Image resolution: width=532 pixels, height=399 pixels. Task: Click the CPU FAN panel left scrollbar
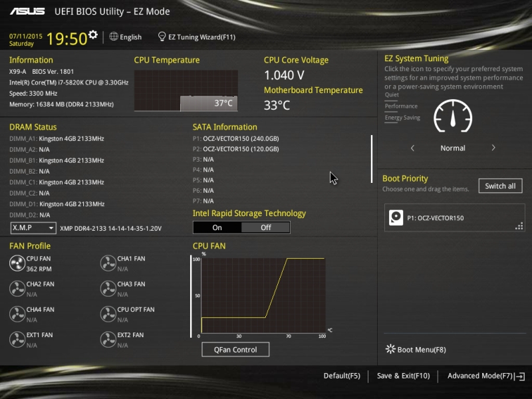tap(191, 297)
